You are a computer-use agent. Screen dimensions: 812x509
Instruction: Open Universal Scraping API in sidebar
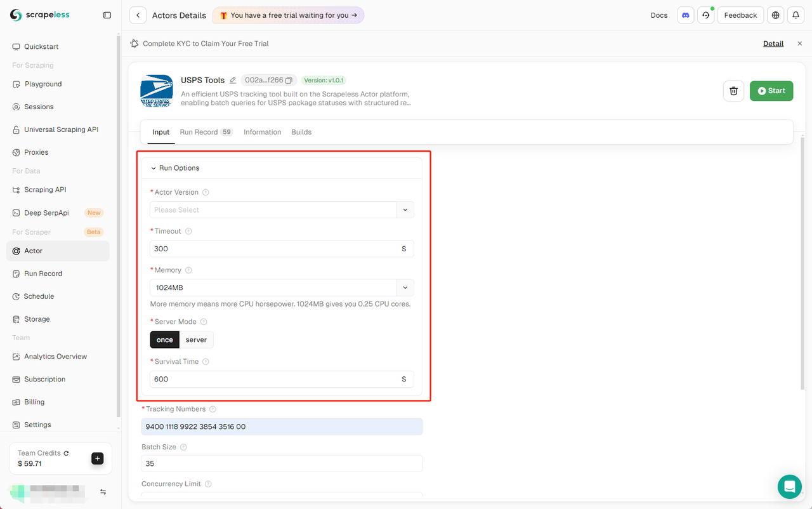tap(58, 130)
